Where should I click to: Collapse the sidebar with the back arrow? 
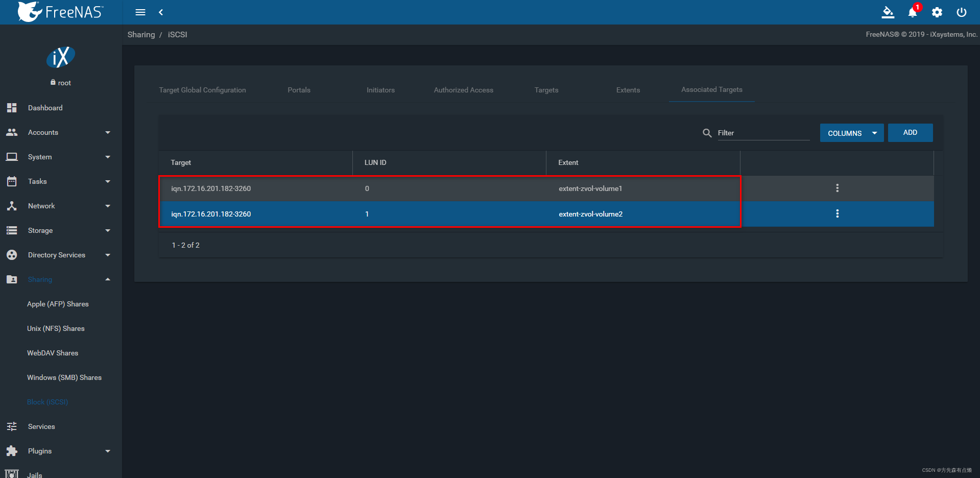pyautogui.click(x=161, y=12)
